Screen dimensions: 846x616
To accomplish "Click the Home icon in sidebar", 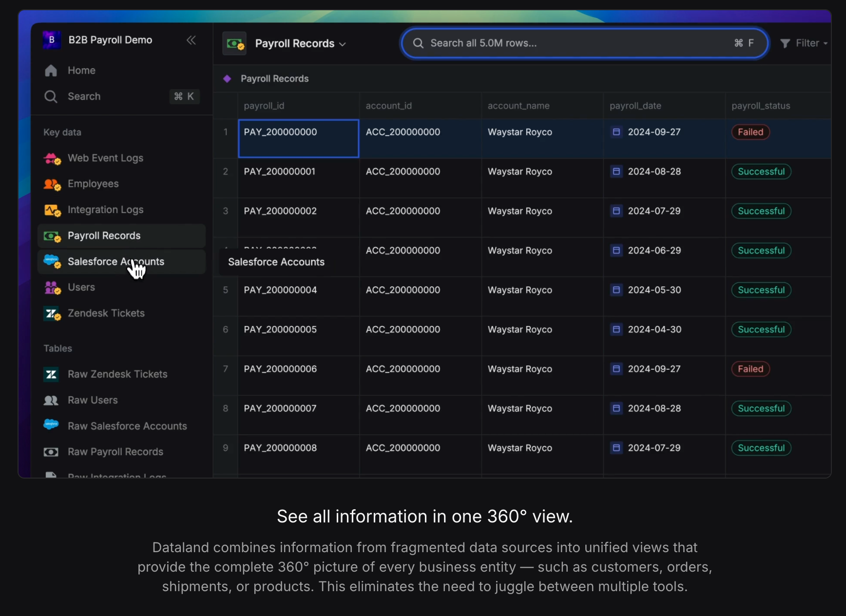I will (51, 71).
